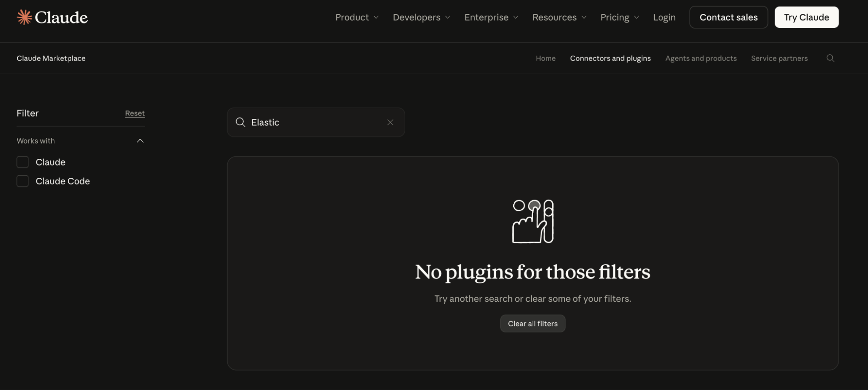Open the Pricing dropdown menu
The width and height of the screenshot is (868, 390).
click(620, 17)
